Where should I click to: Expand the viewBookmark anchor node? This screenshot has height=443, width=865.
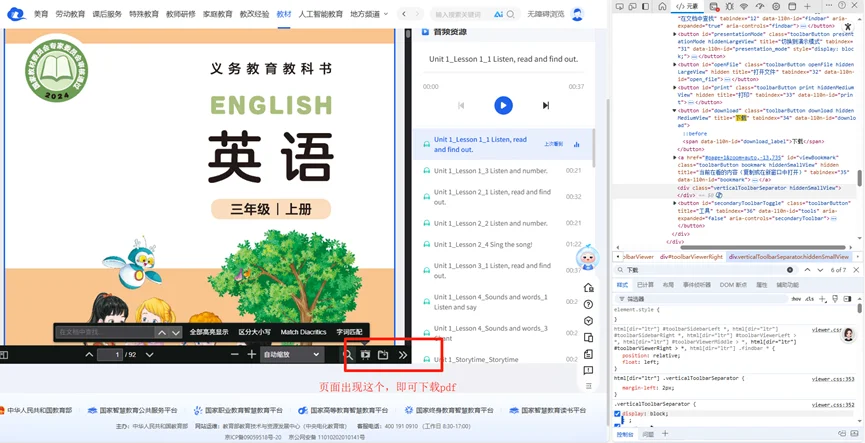pyautogui.click(x=676, y=157)
